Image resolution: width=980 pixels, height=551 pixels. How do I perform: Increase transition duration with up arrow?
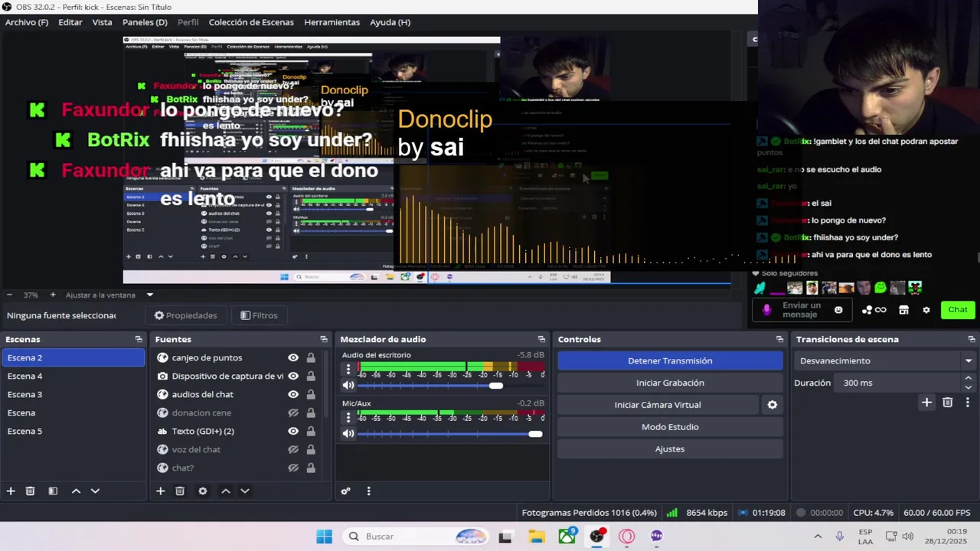(x=969, y=378)
